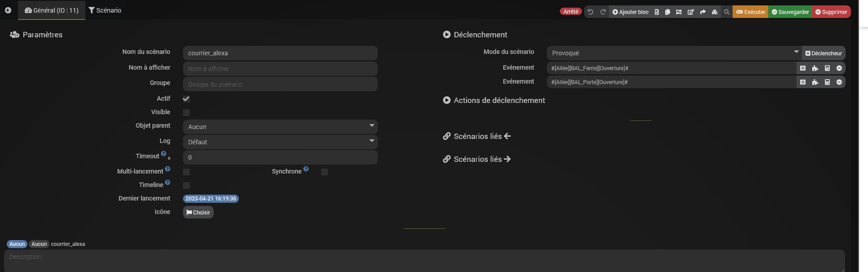This screenshot has height=272, width=868.
Task: Remove the BAL_Fente event with its minus icon
Action: click(x=839, y=68)
